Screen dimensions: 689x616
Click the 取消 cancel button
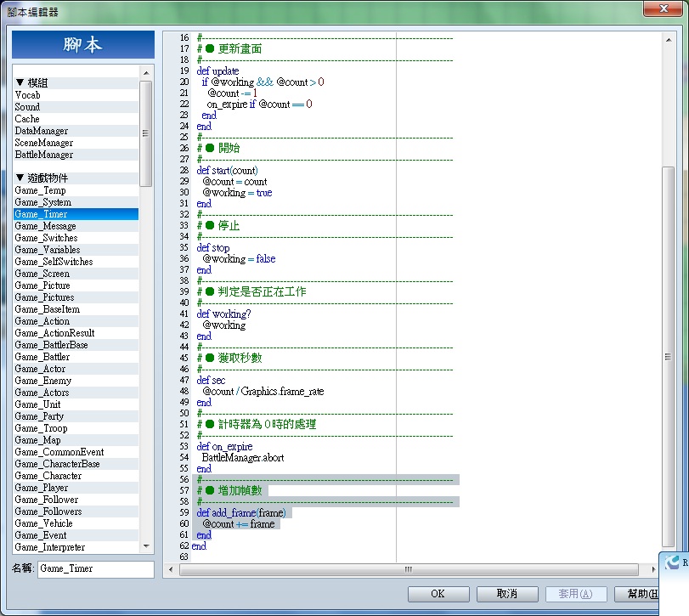(507, 594)
